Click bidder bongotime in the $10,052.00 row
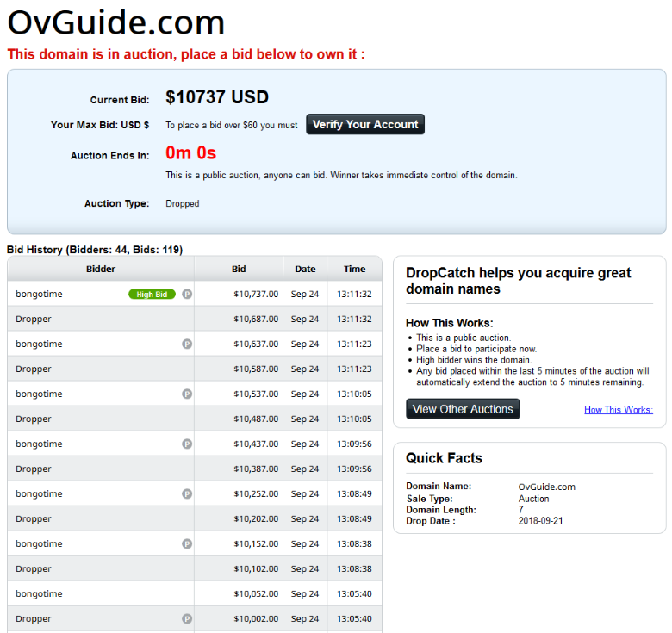Screen dimensions: 672x633 39,594
